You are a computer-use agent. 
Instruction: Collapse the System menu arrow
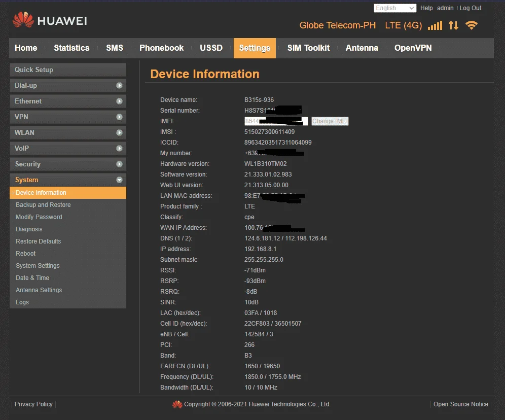[119, 180]
